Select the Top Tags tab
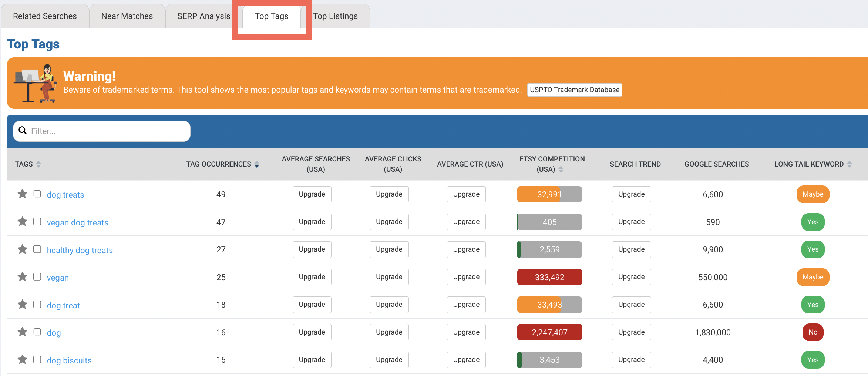The image size is (868, 376). (x=272, y=16)
